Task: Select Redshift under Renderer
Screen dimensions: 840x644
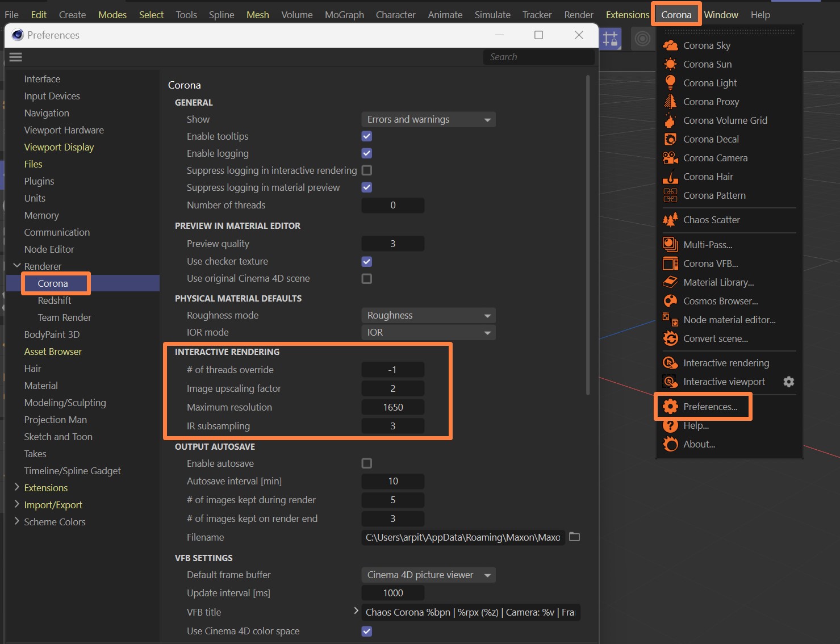Action: tap(55, 300)
